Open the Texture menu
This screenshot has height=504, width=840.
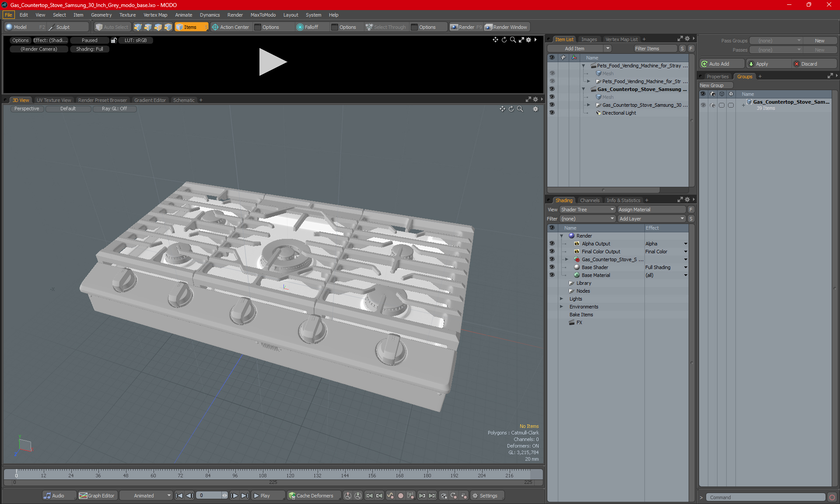(127, 15)
